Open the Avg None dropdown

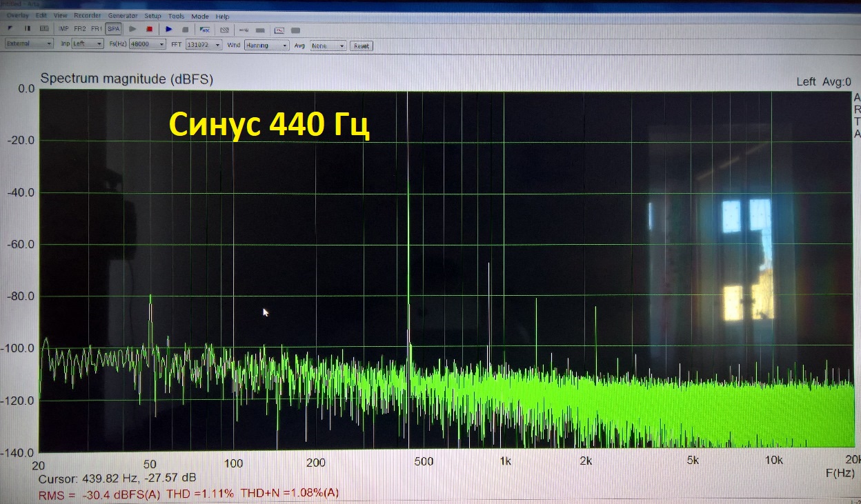tap(328, 46)
